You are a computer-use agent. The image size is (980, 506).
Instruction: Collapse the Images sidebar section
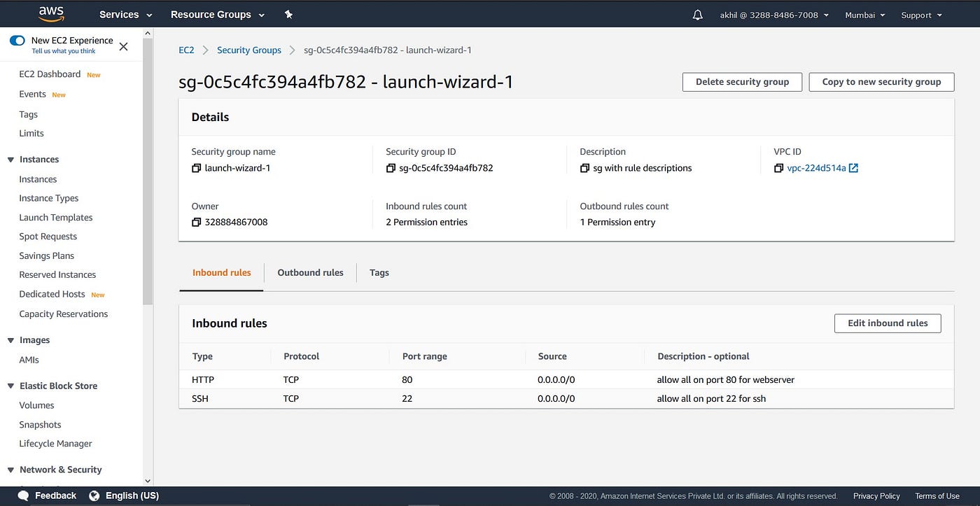tap(10, 340)
